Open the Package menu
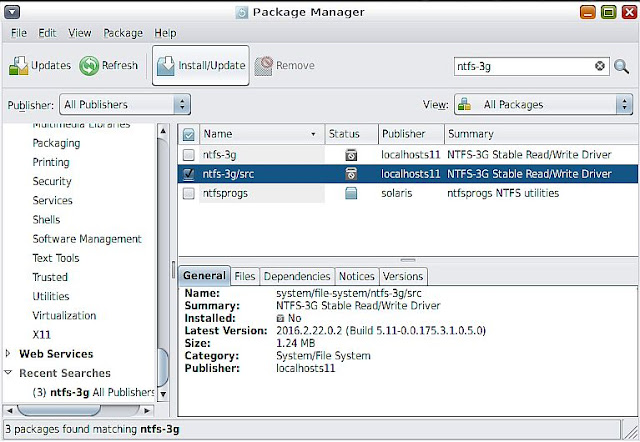Viewport: 640px width, 442px height. [x=123, y=33]
